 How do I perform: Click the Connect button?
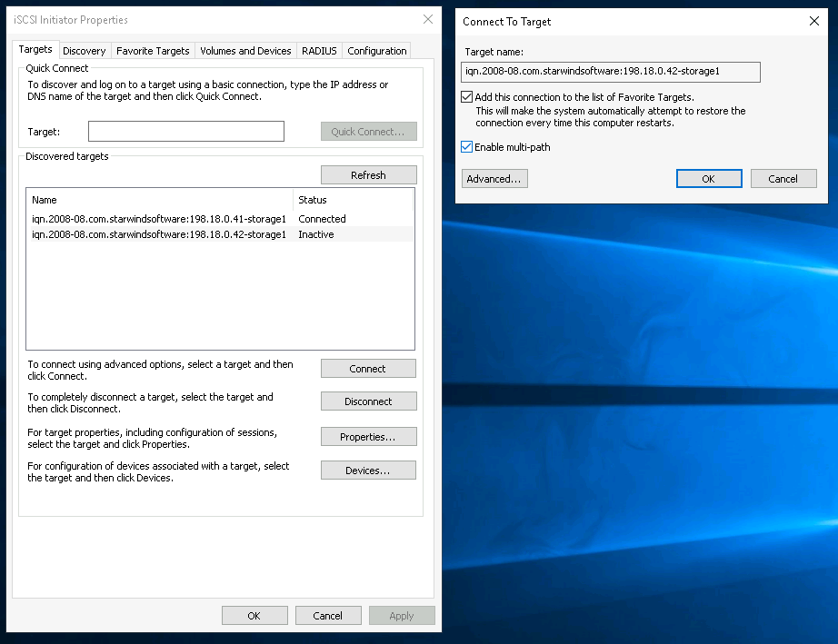click(x=368, y=369)
